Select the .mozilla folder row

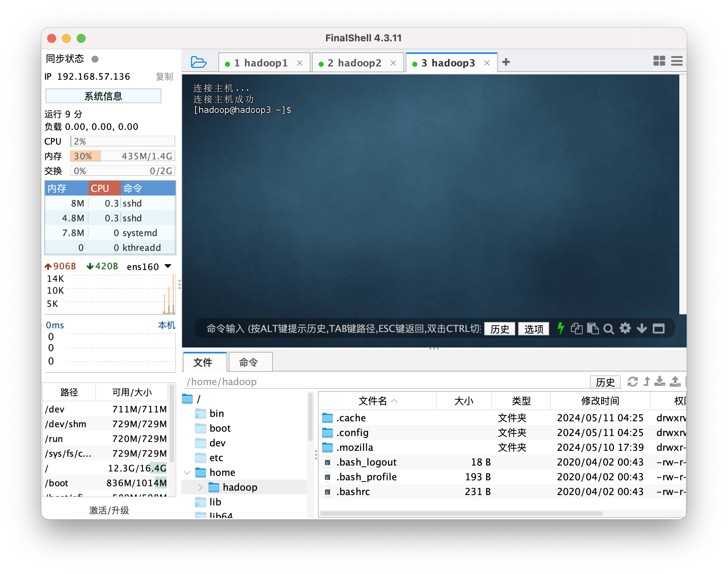coord(502,447)
